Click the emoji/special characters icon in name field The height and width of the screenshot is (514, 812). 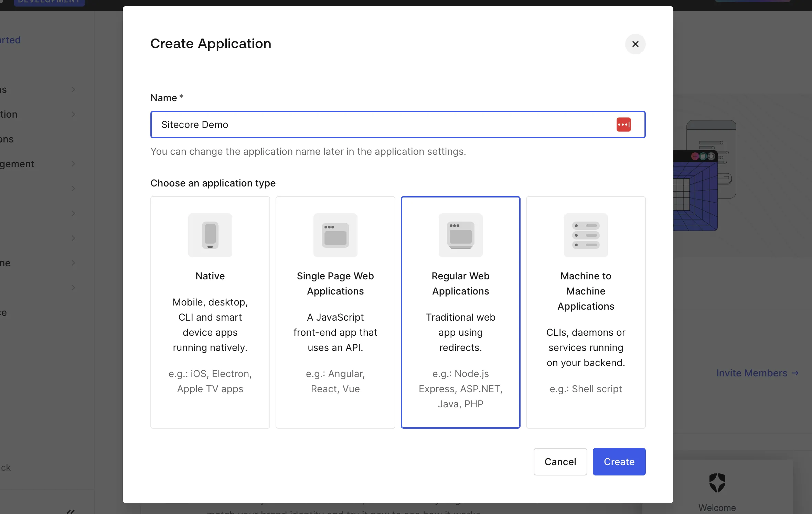623,124
